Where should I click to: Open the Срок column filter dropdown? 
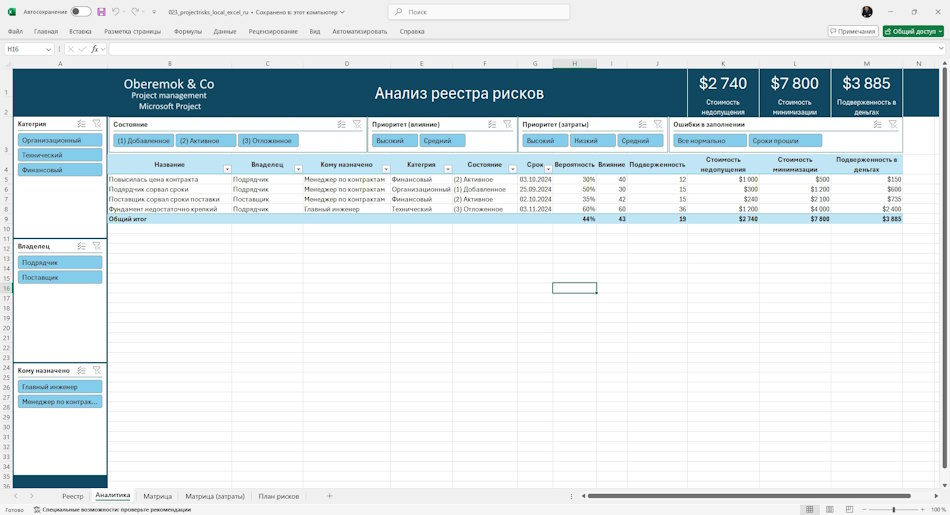click(548, 169)
